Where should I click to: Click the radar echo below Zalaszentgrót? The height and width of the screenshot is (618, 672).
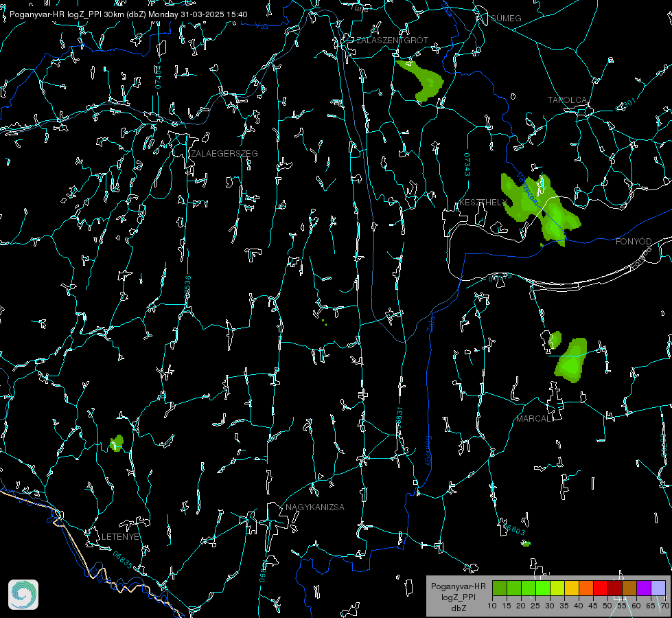click(x=421, y=80)
